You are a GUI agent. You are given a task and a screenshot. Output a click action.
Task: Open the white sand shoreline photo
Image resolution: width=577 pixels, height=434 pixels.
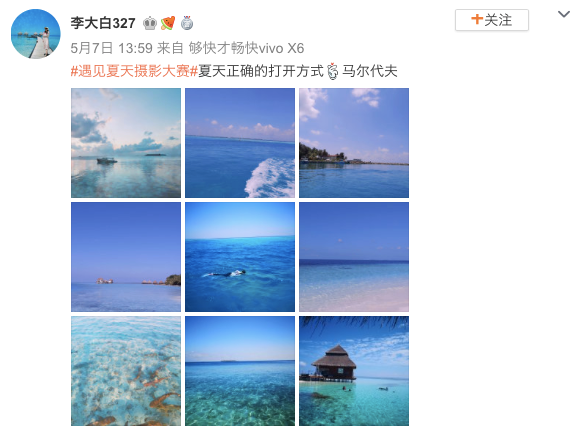coord(354,257)
